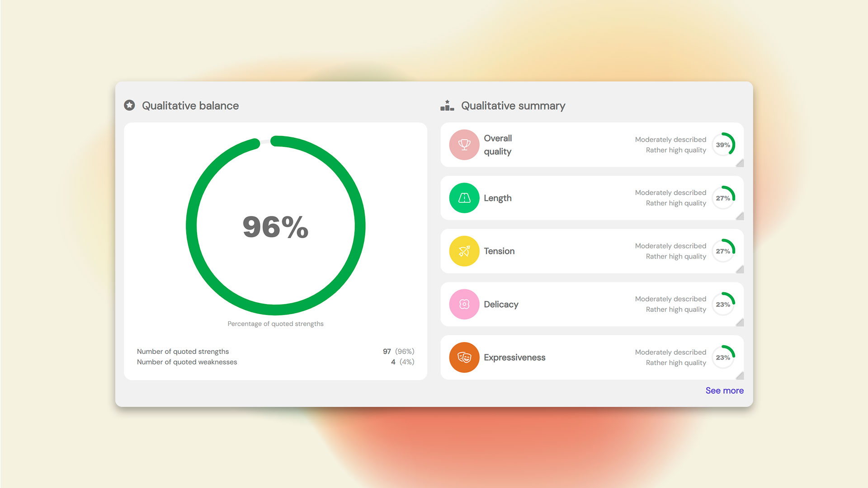
Task: Click Moderately described text in Tension card
Action: point(670,246)
